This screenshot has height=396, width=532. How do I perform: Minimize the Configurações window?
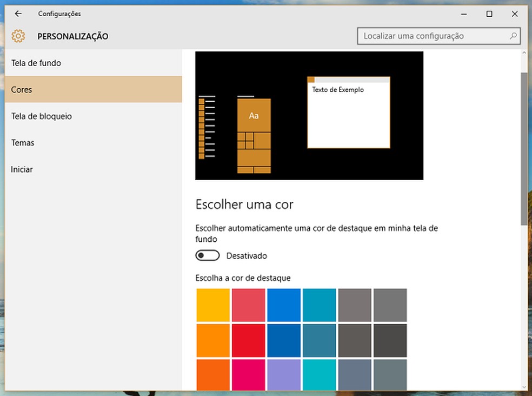(x=464, y=14)
